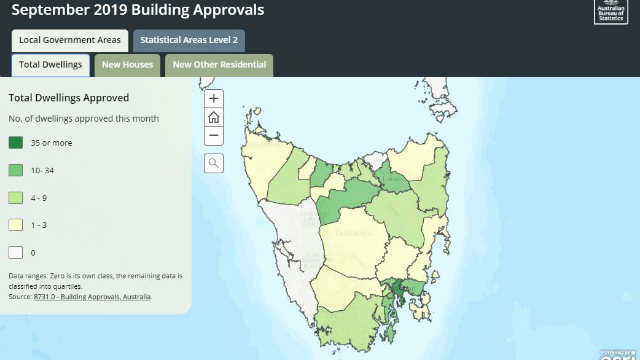
Task: Click the '0' legend swatch
Action: [16, 253]
